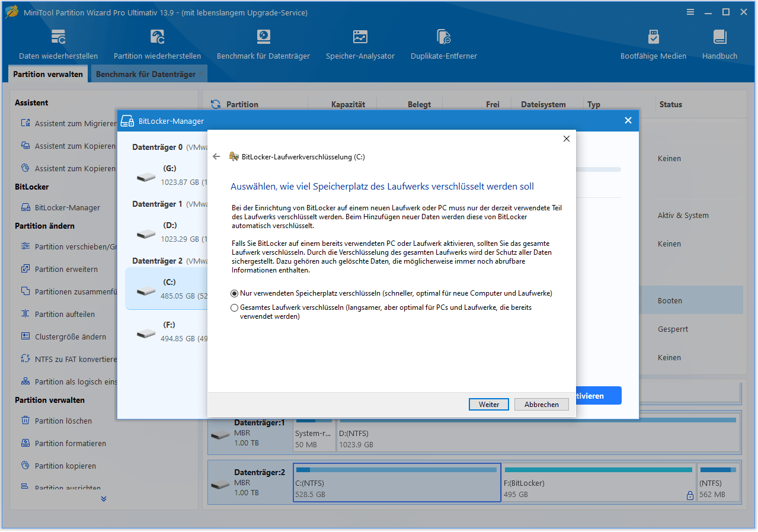
Task: Click BitLocker-Manager sidebar icon
Action: [x=25, y=208]
